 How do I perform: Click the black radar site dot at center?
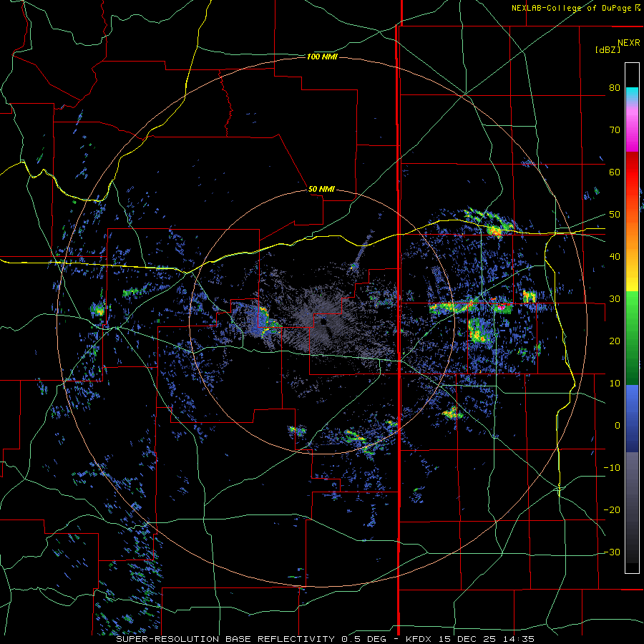tap(323, 323)
